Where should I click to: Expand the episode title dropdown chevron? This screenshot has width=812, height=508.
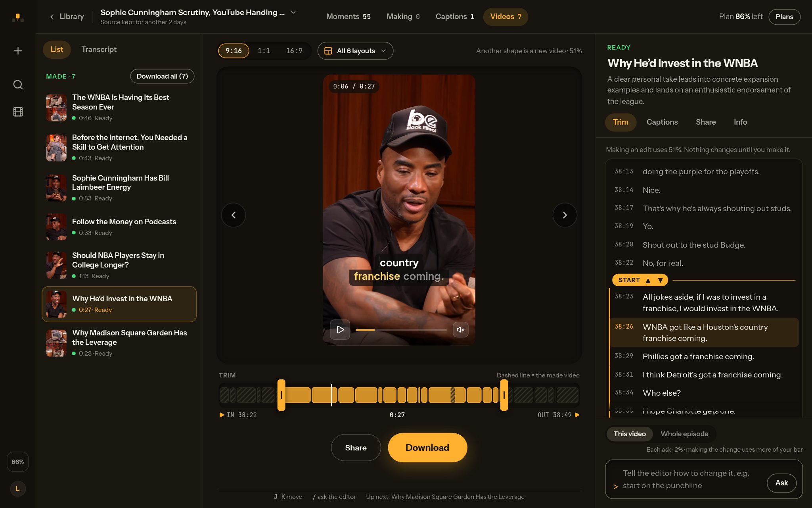click(293, 12)
